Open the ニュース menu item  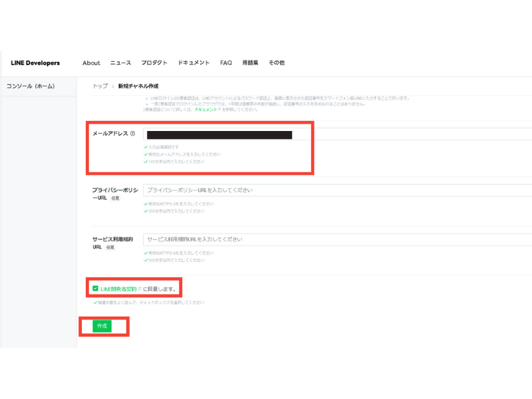(x=120, y=63)
